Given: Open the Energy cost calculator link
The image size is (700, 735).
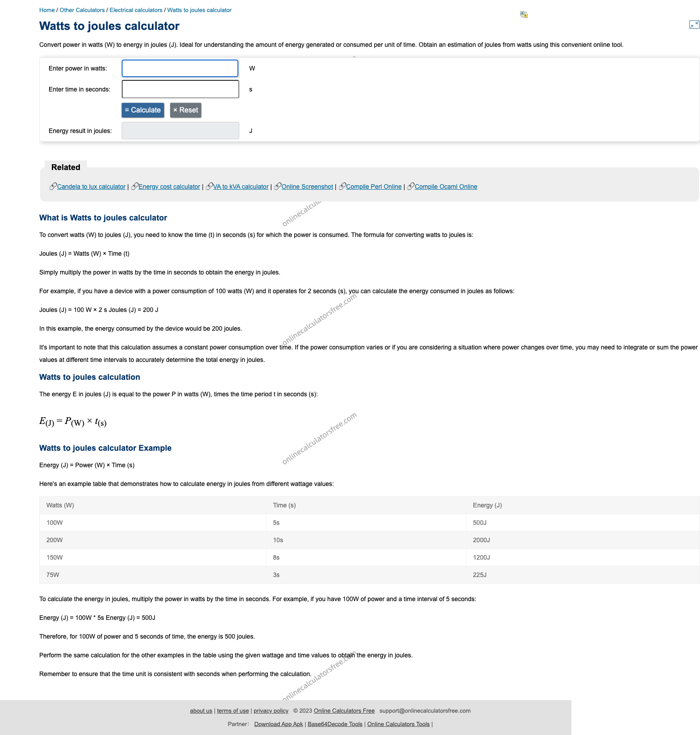Looking at the screenshot, I should (169, 187).
